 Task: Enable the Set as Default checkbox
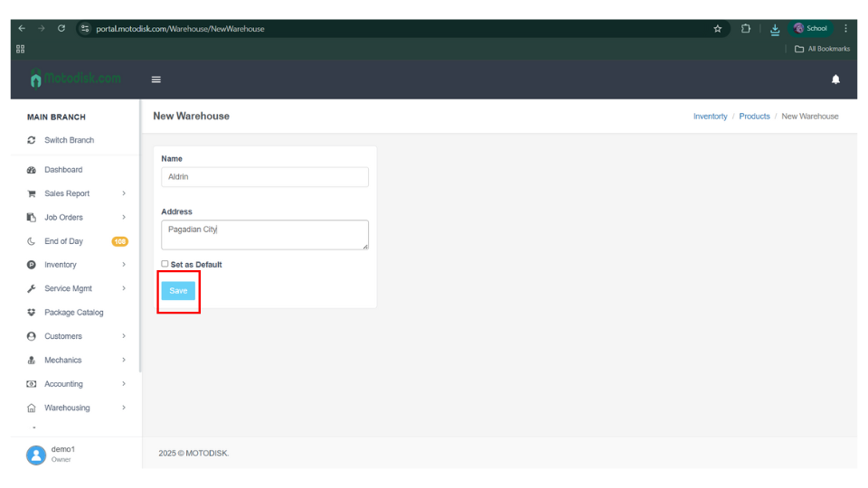[165, 264]
